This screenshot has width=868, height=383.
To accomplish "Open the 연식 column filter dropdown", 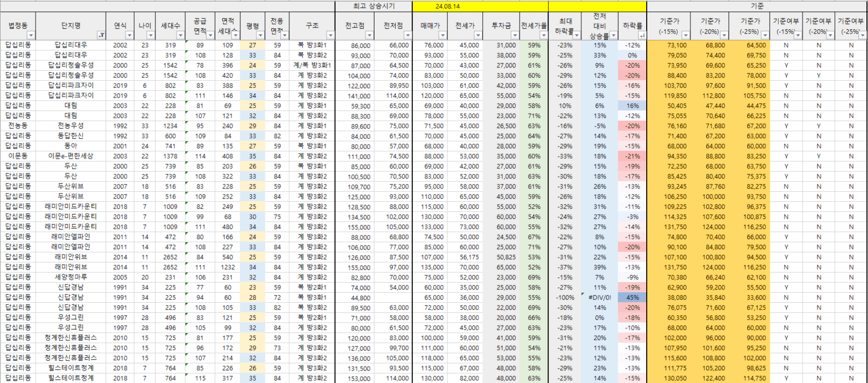I will point(129,36).
